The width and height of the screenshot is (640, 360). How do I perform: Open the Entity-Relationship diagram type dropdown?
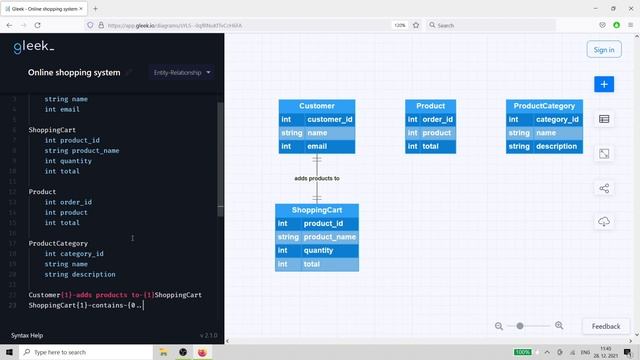click(x=182, y=73)
